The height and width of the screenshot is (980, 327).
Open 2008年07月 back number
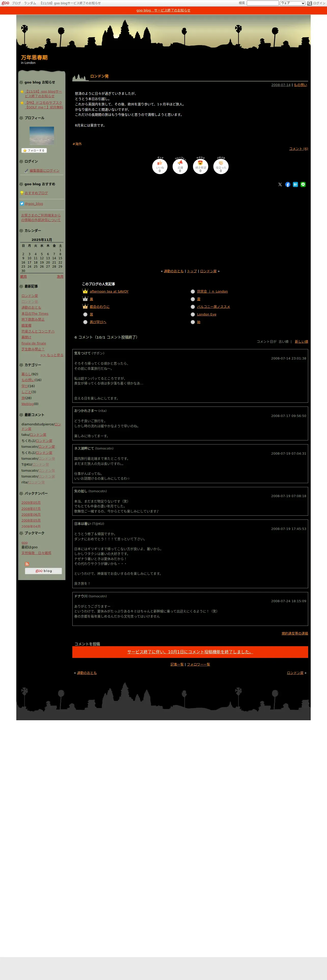point(31,509)
